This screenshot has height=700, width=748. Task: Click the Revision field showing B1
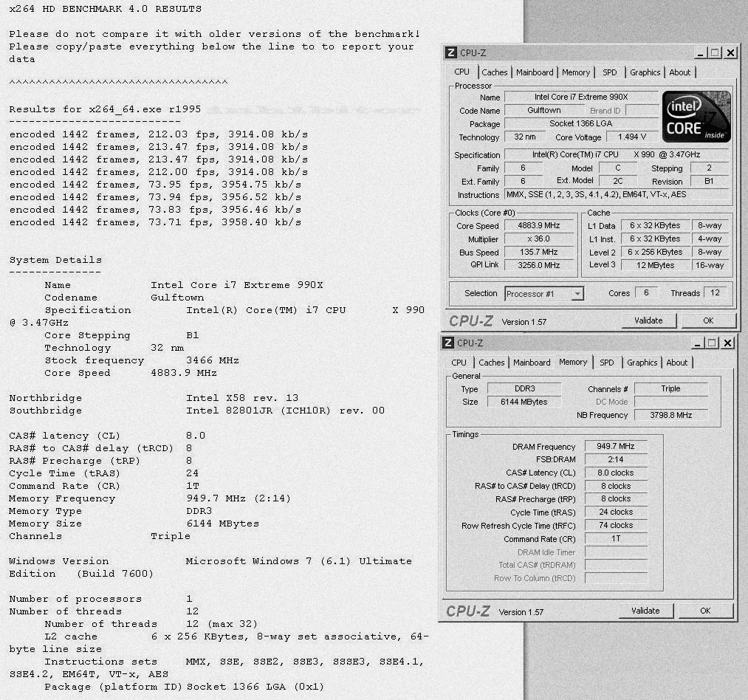click(x=710, y=182)
